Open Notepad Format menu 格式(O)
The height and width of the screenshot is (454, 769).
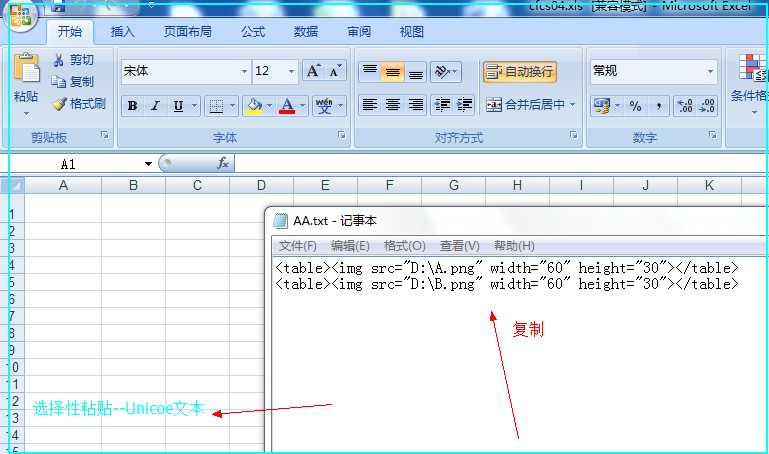click(405, 246)
